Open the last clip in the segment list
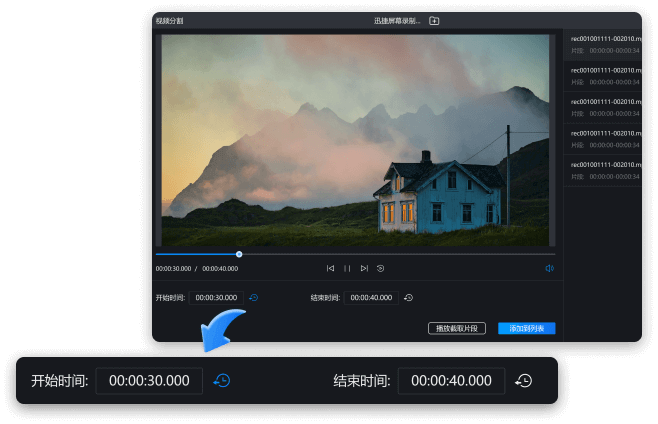The width and height of the screenshot is (658, 424). 602,170
